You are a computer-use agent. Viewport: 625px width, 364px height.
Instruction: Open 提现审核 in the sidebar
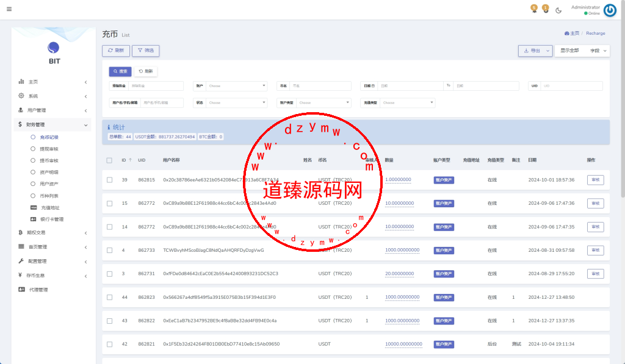coord(49,149)
